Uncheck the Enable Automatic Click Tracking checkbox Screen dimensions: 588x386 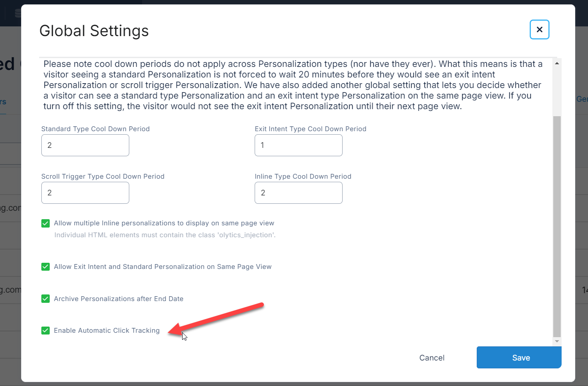[x=45, y=331]
